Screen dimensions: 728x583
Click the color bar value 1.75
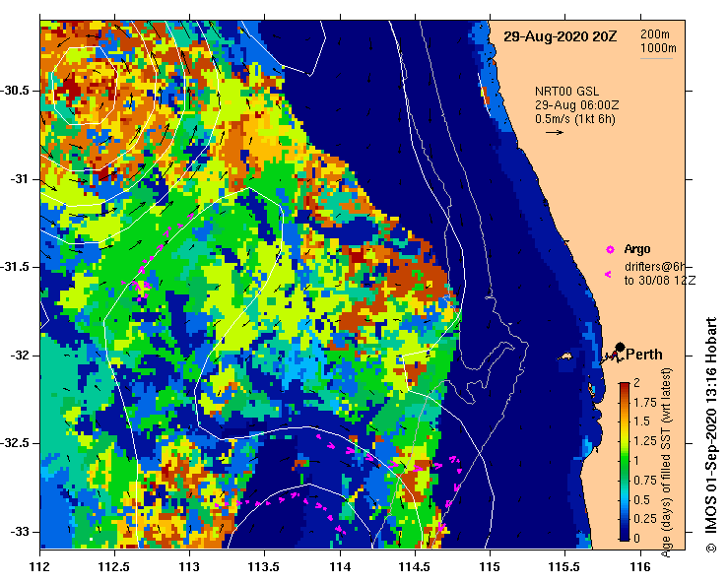coord(645,403)
